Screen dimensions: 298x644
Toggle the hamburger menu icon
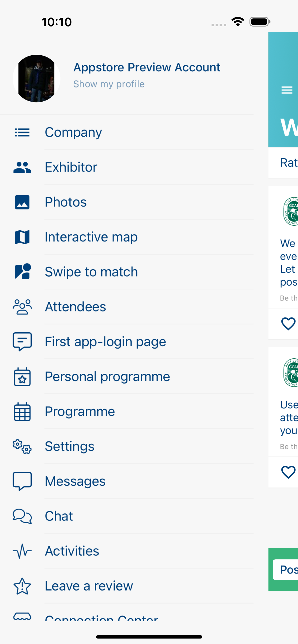click(x=287, y=90)
